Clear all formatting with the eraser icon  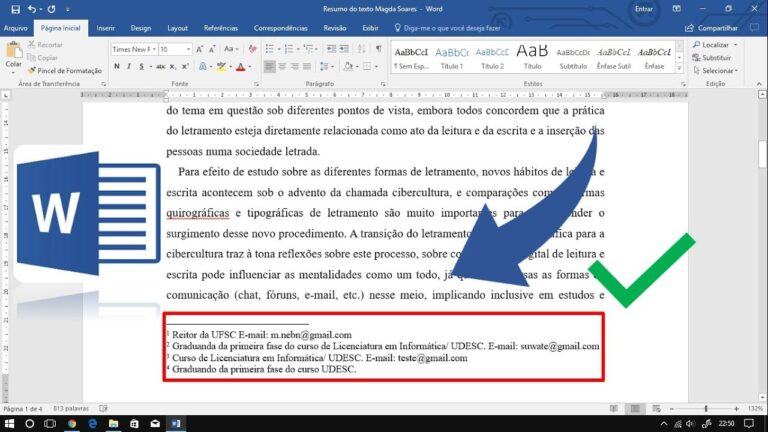252,49
